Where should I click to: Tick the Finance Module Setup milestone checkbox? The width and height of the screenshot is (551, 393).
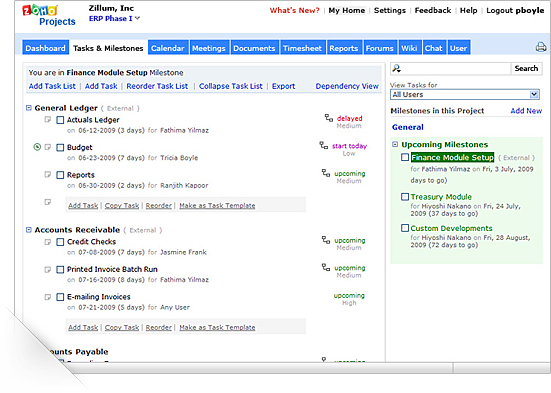(x=405, y=157)
